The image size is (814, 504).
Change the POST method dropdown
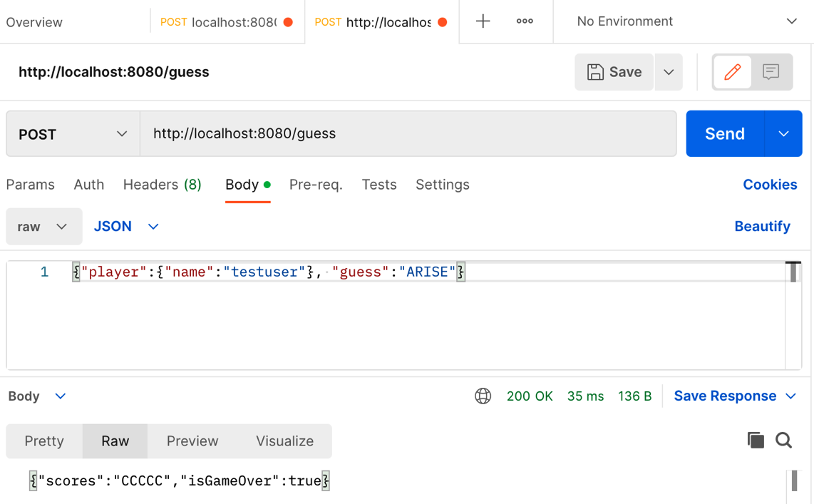[x=73, y=134]
